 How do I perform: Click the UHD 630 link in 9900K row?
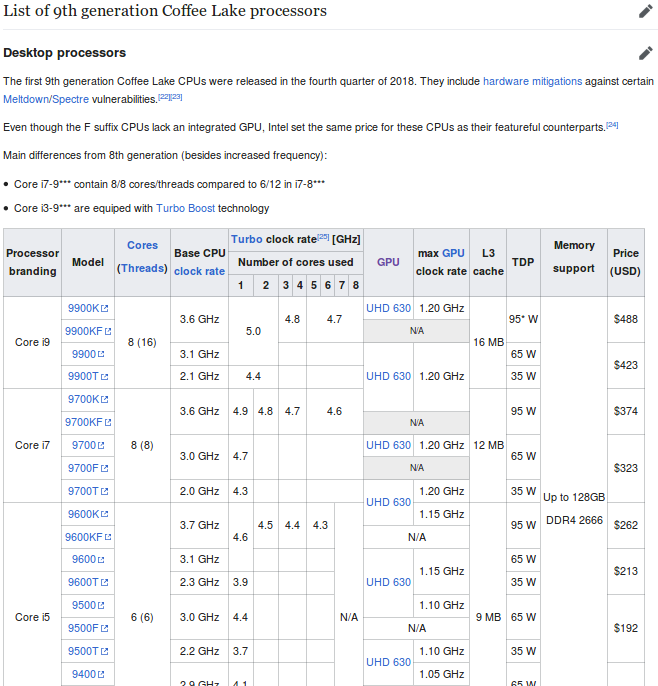[x=388, y=308]
